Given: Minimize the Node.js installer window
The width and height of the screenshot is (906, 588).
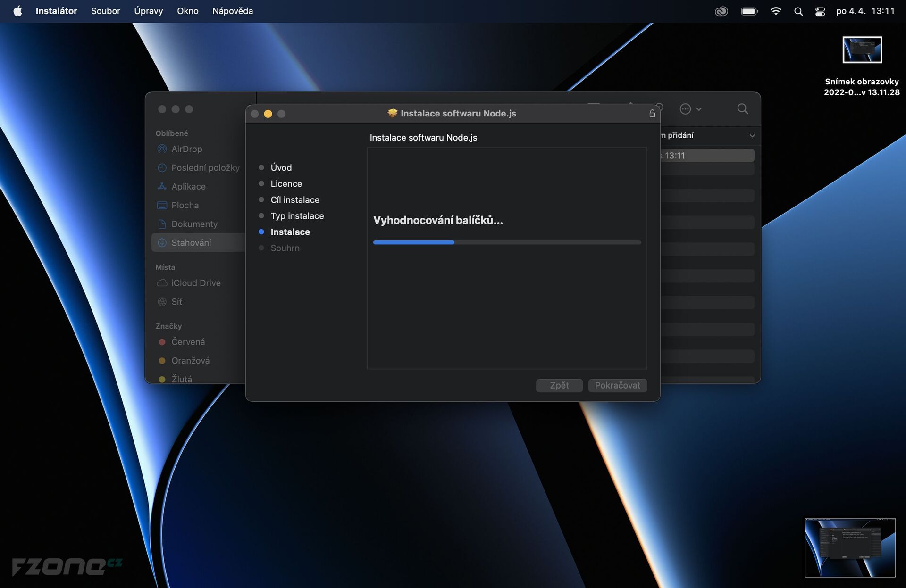Looking at the screenshot, I should pos(268,114).
